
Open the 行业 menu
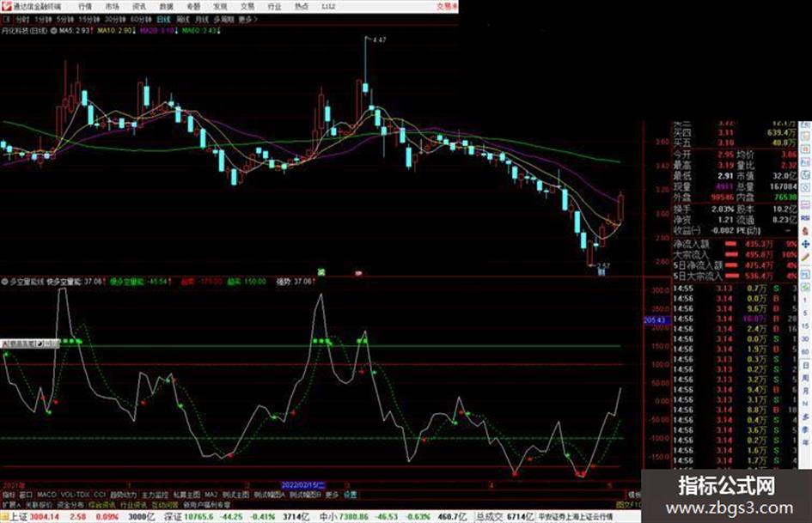pyautogui.click(x=274, y=7)
